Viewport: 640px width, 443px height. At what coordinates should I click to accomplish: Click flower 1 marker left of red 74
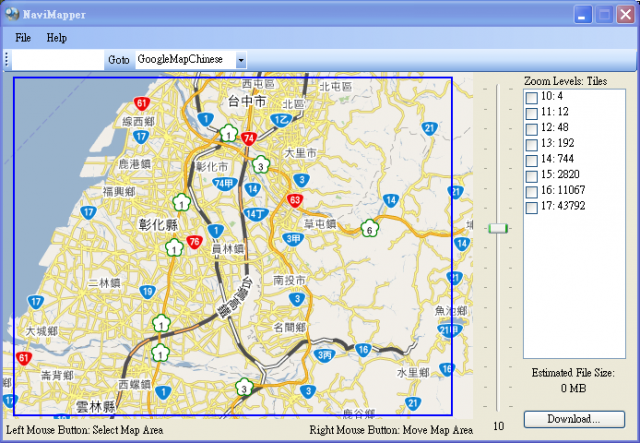229,134
